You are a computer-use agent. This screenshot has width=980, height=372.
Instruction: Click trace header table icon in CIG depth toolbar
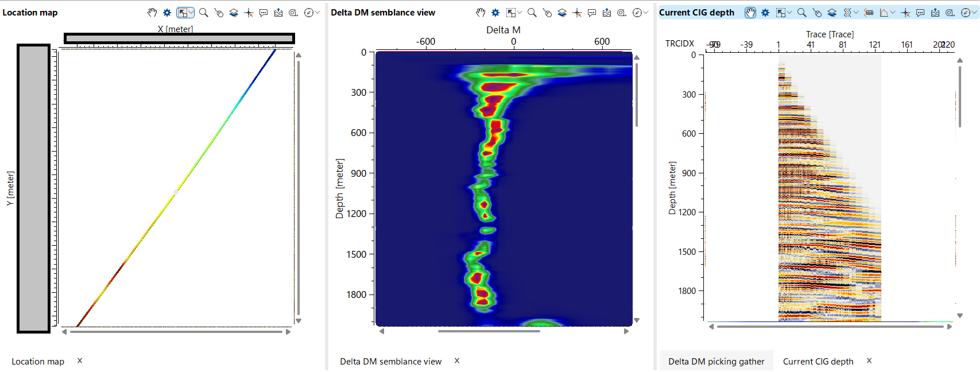coord(869,13)
